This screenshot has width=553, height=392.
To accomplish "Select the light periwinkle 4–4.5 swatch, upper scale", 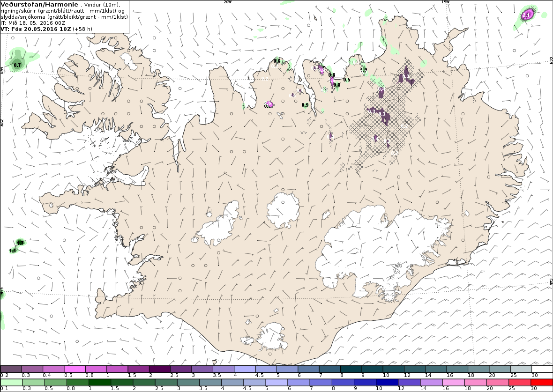I will point(245,369).
